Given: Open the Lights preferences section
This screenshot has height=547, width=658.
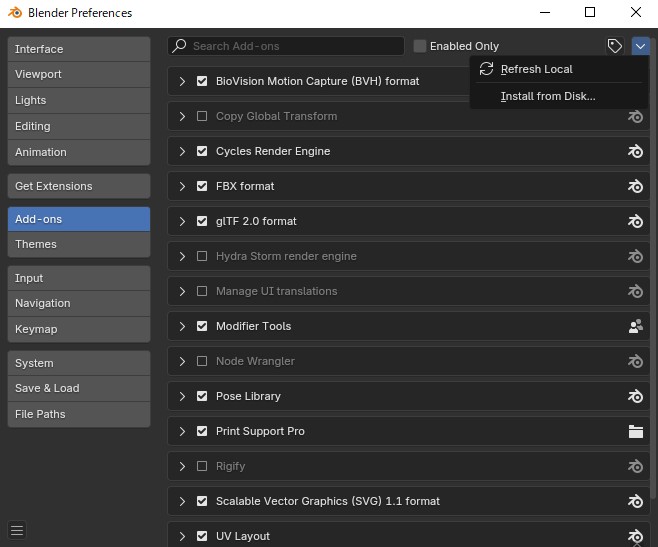Looking at the screenshot, I should tap(79, 100).
